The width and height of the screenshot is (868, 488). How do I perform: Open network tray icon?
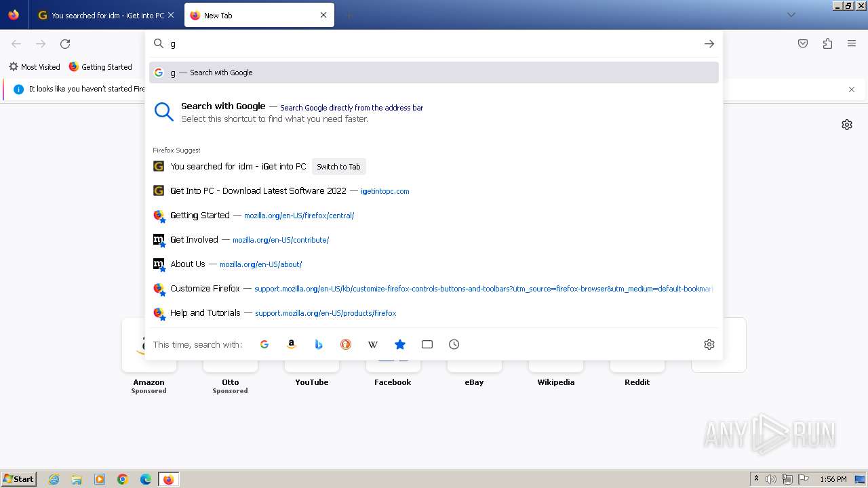tap(787, 479)
